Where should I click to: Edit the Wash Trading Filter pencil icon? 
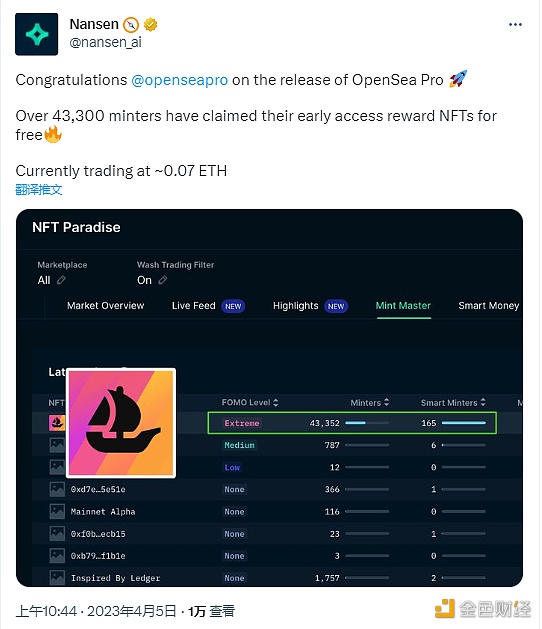162,280
